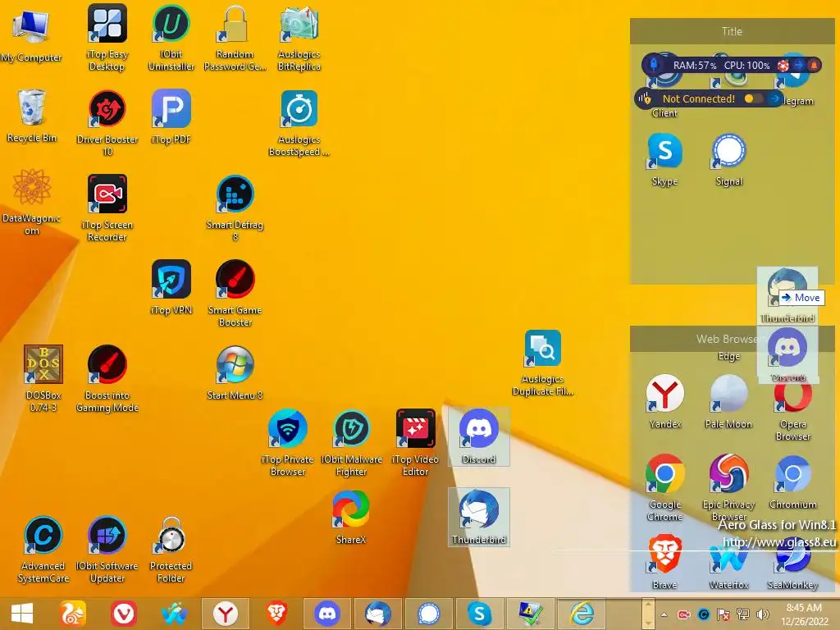Open the My Computer desktop icon
This screenshot has width=840, height=630.
(31, 35)
